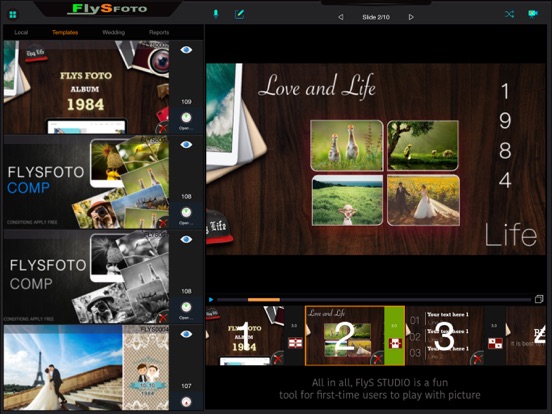Delete slide 3 with red X
Image resolution: width=552 pixels, height=414 pixels.
click(x=477, y=359)
